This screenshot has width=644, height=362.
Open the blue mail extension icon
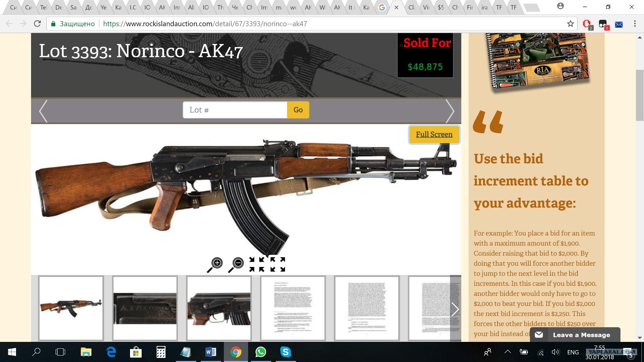619,24
